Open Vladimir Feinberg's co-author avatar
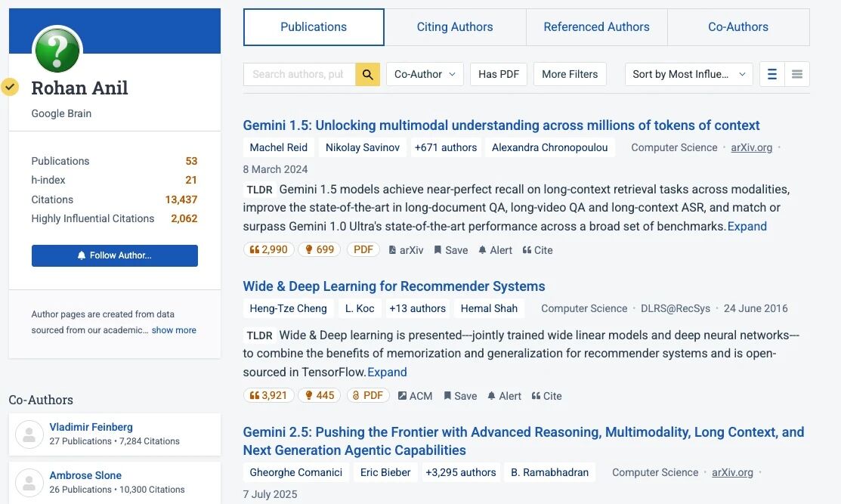841x504 pixels. [29, 434]
